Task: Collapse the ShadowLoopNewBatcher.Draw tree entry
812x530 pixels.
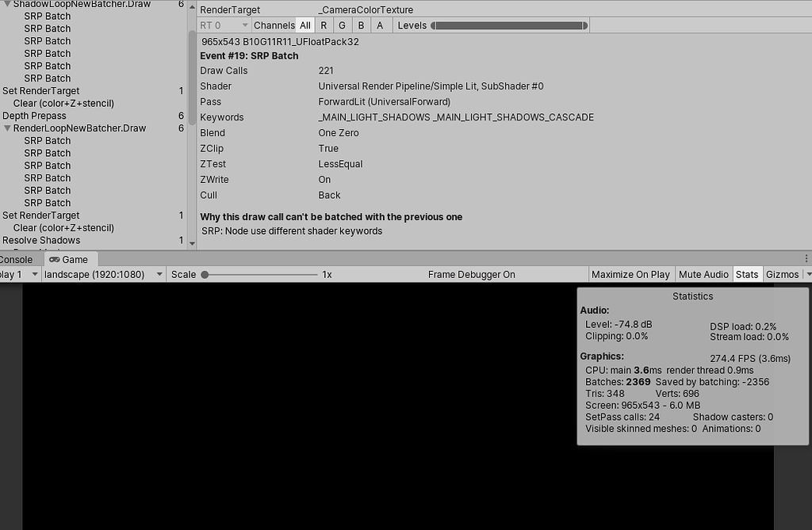Action: click(7, 3)
